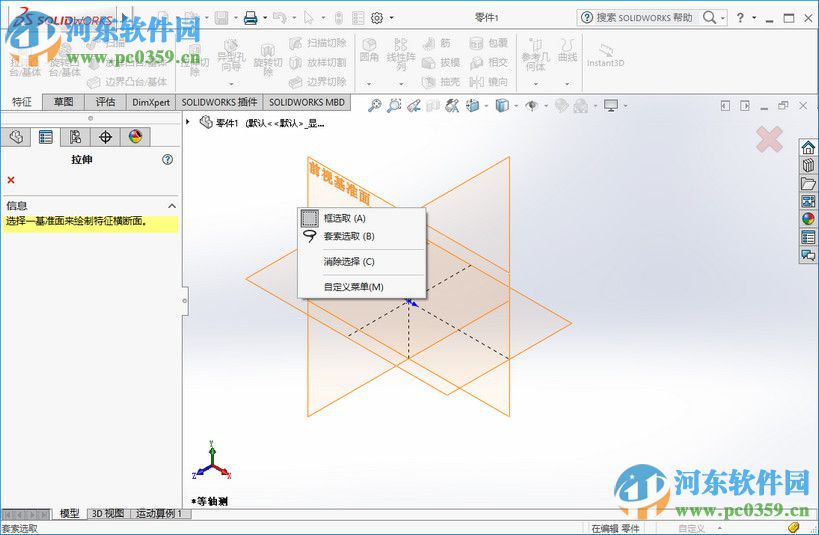The height and width of the screenshot is (535, 819).
Task: Click the View Settings monitor icon
Action: pyautogui.click(x=611, y=106)
